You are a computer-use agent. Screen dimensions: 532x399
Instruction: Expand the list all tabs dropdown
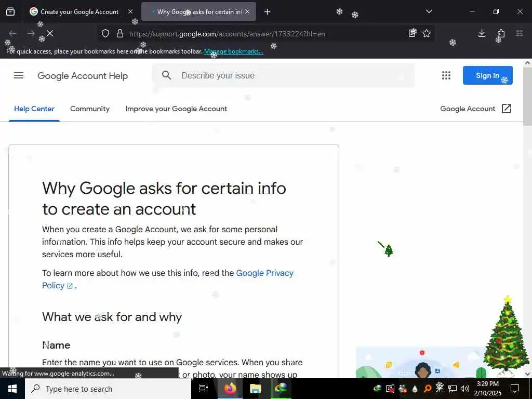click(x=429, y=11)
